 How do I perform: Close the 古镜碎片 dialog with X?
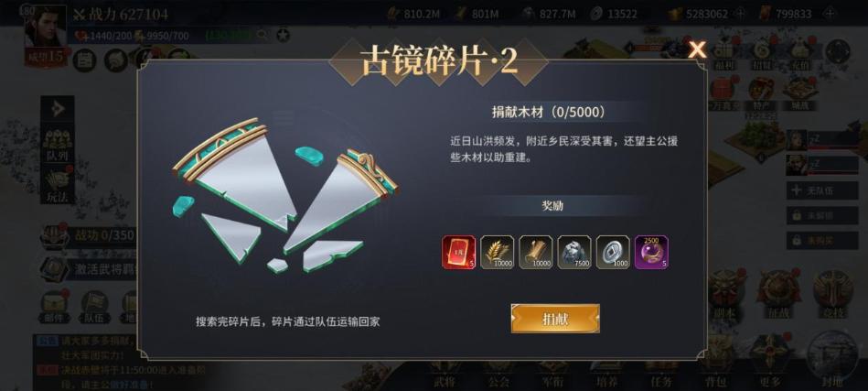coord(697,49)
